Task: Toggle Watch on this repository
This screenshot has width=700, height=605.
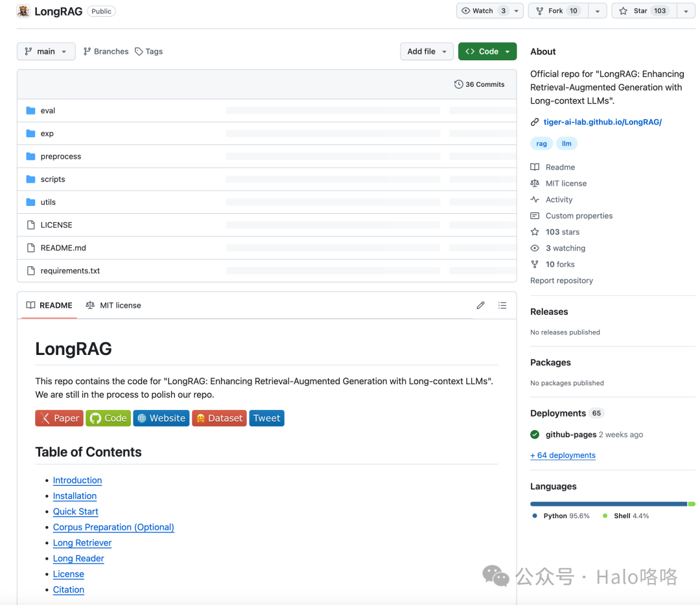Action: (484, 11)
